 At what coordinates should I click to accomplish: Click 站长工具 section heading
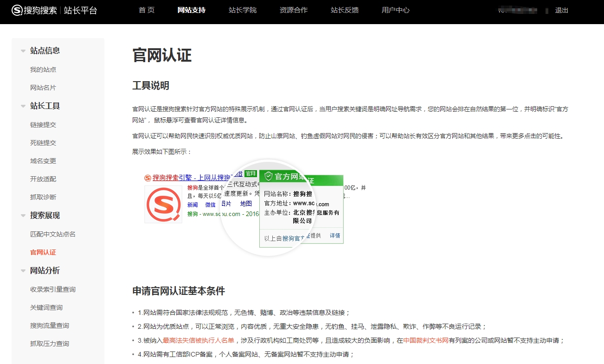point(45,106)
